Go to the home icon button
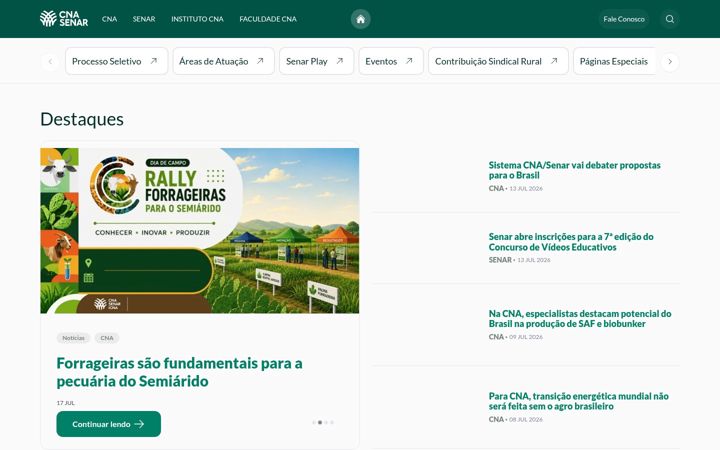This screenshot has width=720, height=450. pos(360,19)
